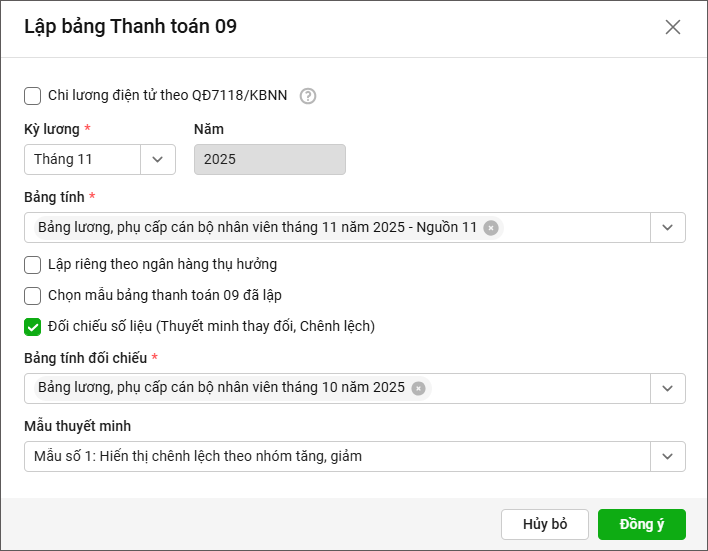Remove the selected Bảng tính tag (x icon)
Screen dimensions: 708x551
click(491, 228)
